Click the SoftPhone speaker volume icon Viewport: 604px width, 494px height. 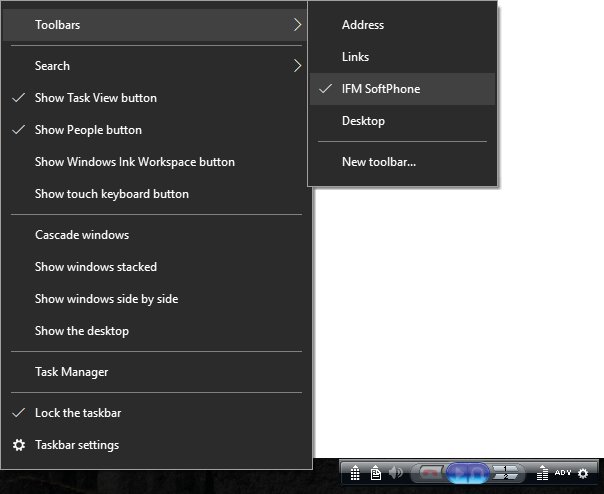pyautogui.click(x=396, y=472)
